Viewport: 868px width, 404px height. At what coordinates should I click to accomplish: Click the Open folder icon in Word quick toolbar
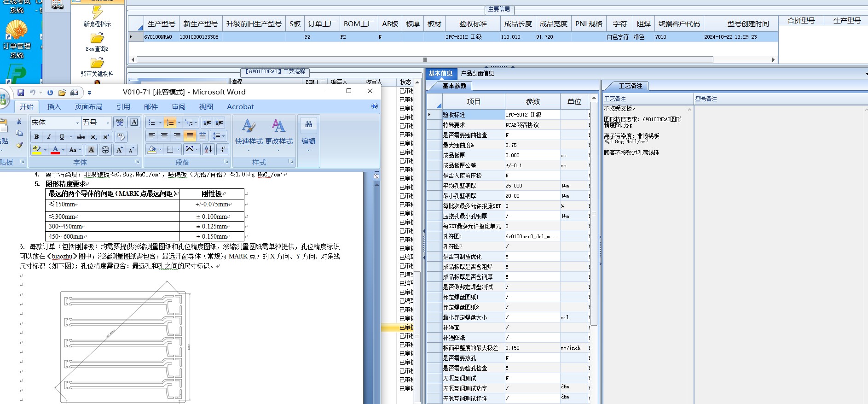62,93
